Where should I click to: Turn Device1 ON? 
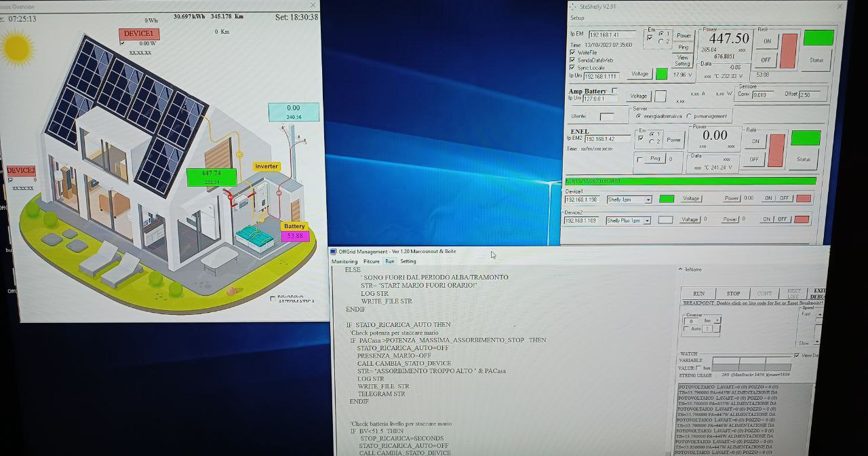point(768,199)
